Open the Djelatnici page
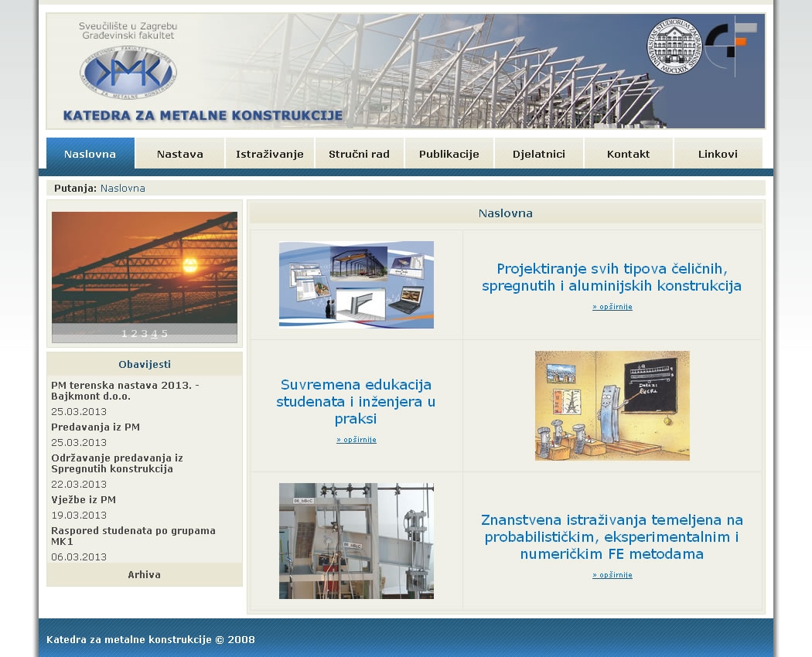The image size is (812, 657). pyautogui.click(x=538, y=154)
